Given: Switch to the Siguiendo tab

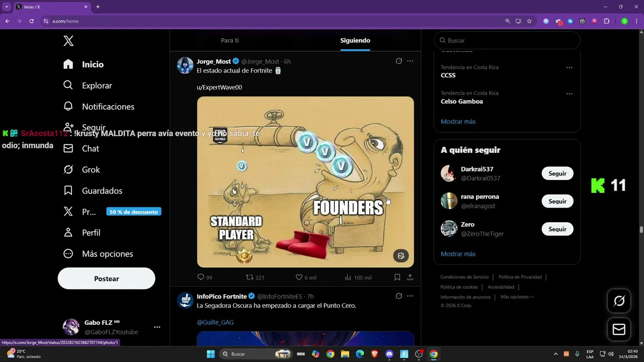Looking at the screenshot, I should tap(355, 40).
